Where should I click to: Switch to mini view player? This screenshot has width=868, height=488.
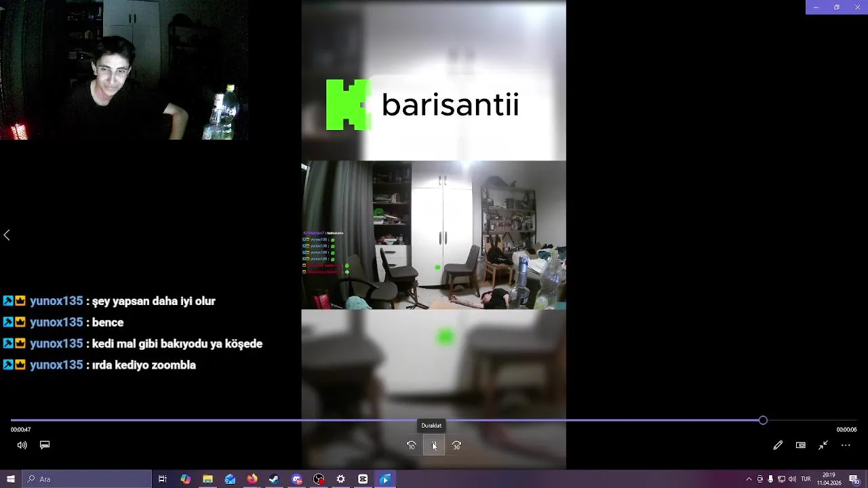click(801, 445)
